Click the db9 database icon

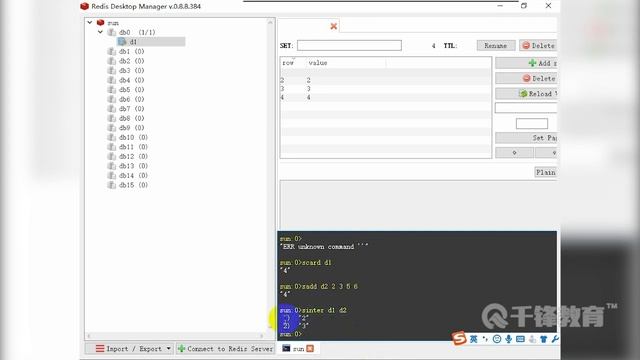pos(111,128)
